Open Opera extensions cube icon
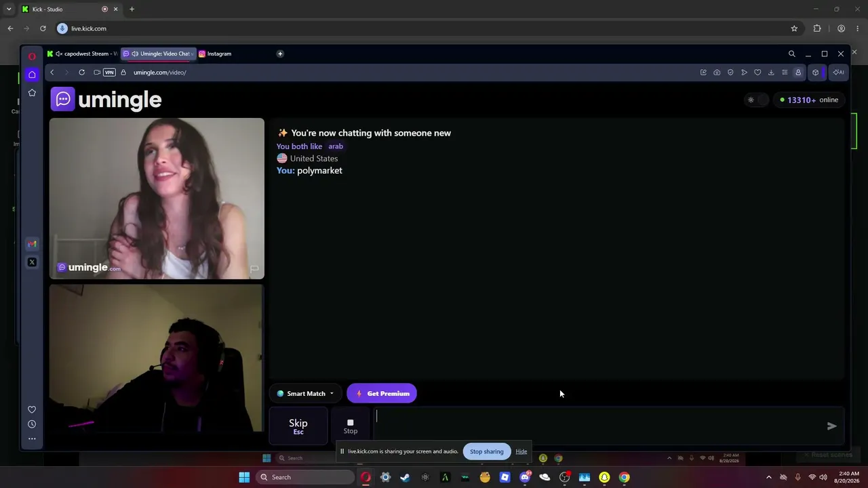Image resolution: width=868 pixels, height=488 pixels. [x=816, y=73]
